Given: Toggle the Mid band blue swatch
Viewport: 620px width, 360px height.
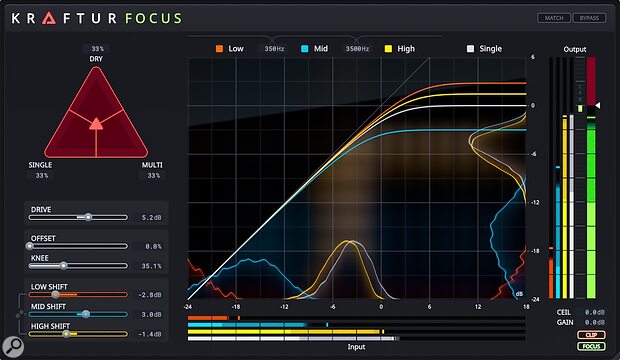Looking at the screenshot, I should click(x=304, y=49).
